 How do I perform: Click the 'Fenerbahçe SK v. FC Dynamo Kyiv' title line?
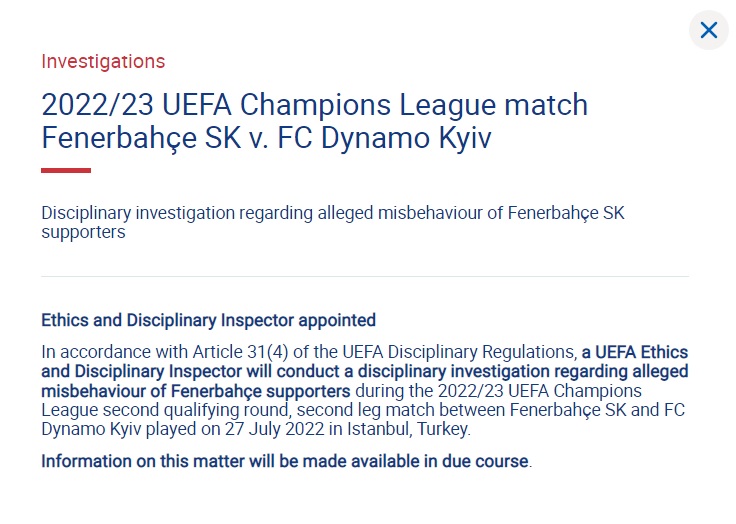point(266,138)
